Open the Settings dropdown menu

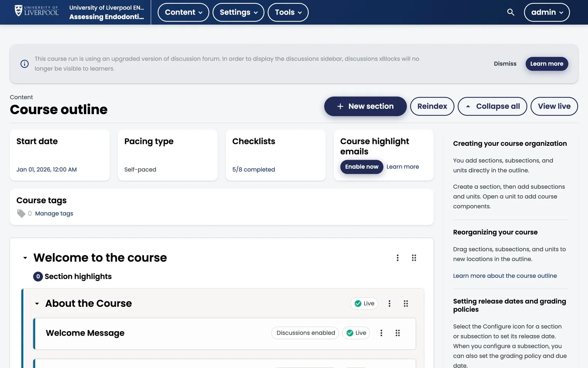coord(238,12)
